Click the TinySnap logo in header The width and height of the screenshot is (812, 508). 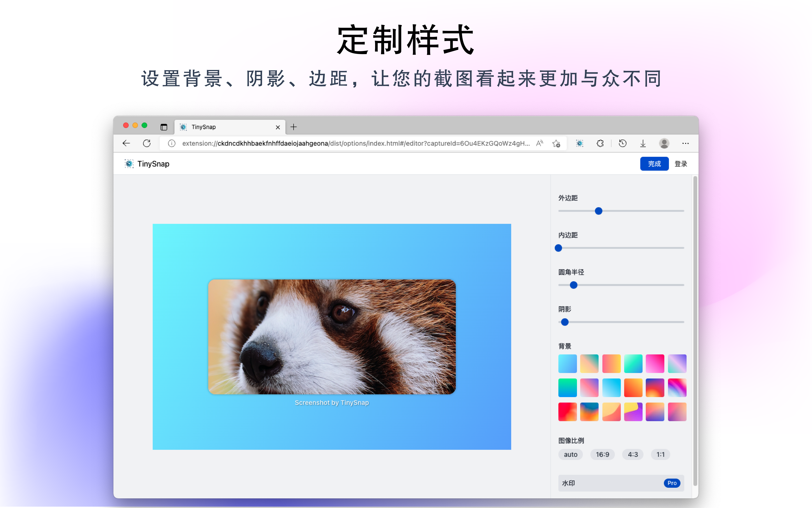coord(147,164)
